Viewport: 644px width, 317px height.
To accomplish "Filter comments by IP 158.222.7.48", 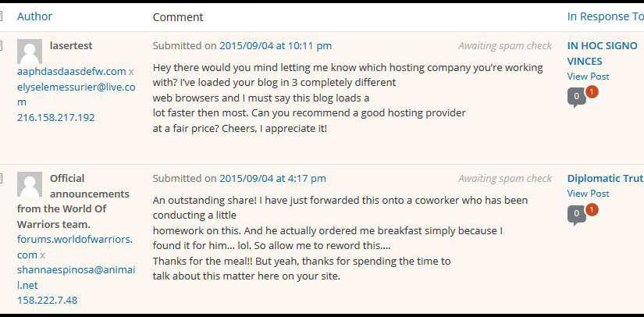I will pyautogui.click(x=47, y=301).
